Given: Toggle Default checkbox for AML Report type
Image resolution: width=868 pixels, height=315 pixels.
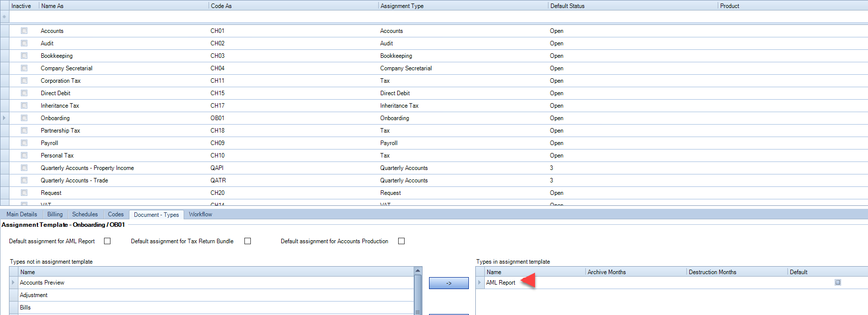Looking at the screenshot, I should (838, 283).
